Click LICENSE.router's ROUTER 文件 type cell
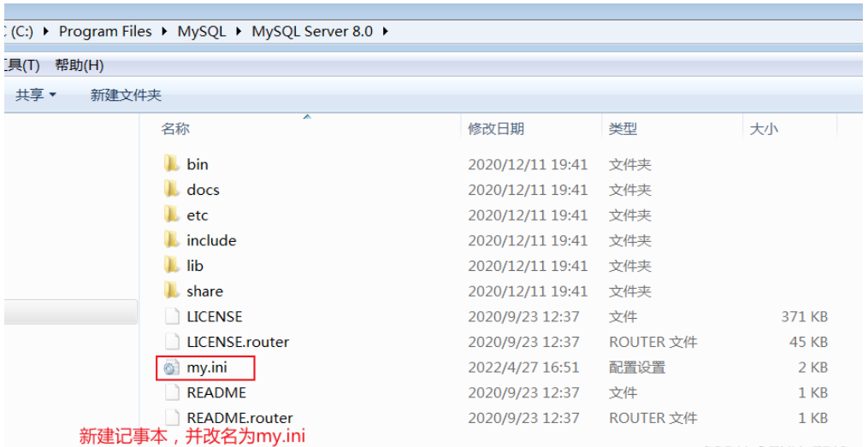This screenshot has width=868, height=447. pos(653,342)
